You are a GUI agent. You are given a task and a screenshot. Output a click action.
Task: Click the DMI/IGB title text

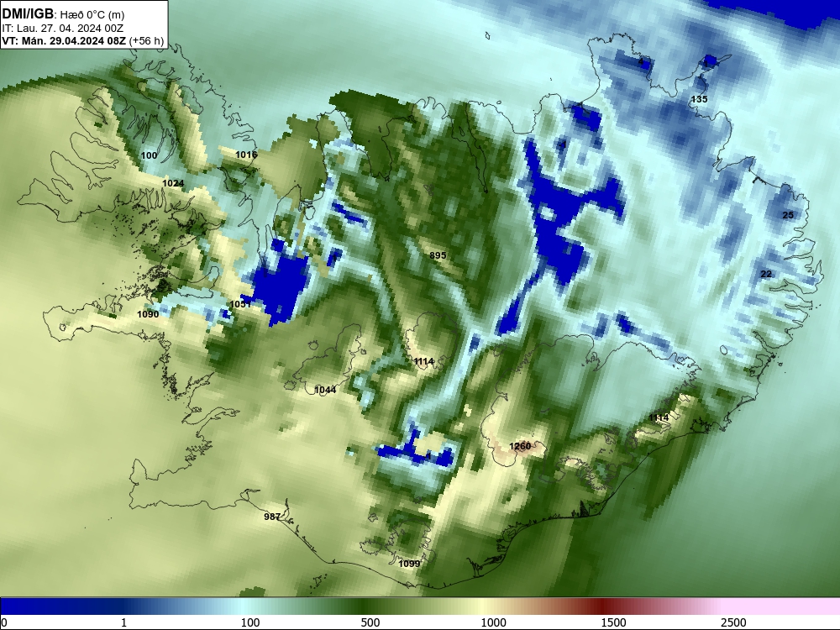28,14
